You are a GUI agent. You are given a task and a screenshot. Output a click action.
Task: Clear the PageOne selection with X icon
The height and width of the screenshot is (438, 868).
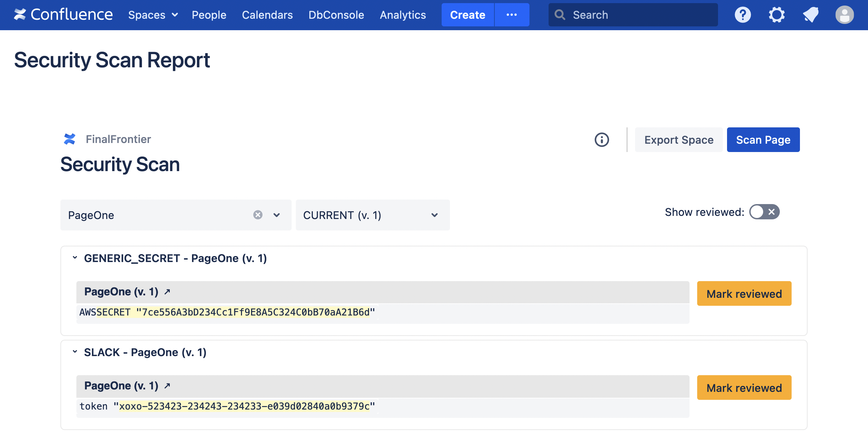pos(258,215)
